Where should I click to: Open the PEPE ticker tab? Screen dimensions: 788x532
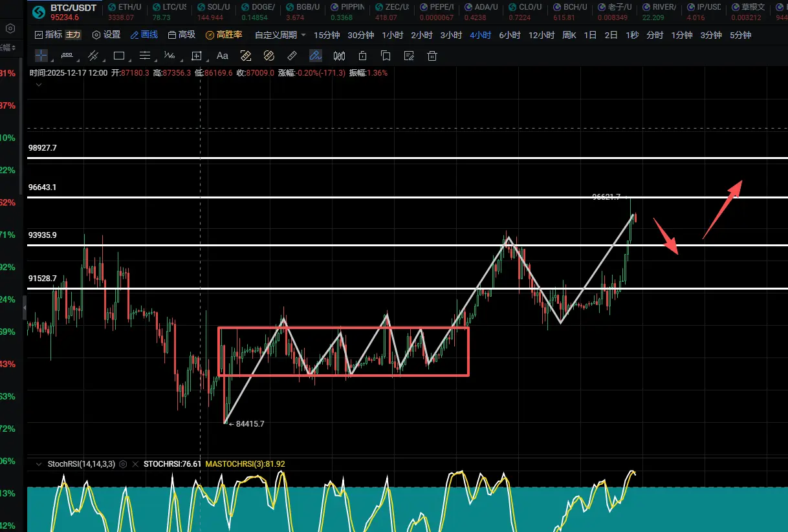[437, 12]
